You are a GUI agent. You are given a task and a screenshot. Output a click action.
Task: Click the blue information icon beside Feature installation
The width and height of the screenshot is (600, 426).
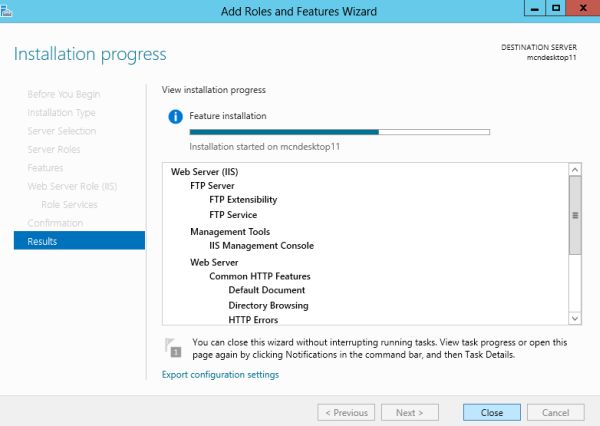click(x=176, y=116)
